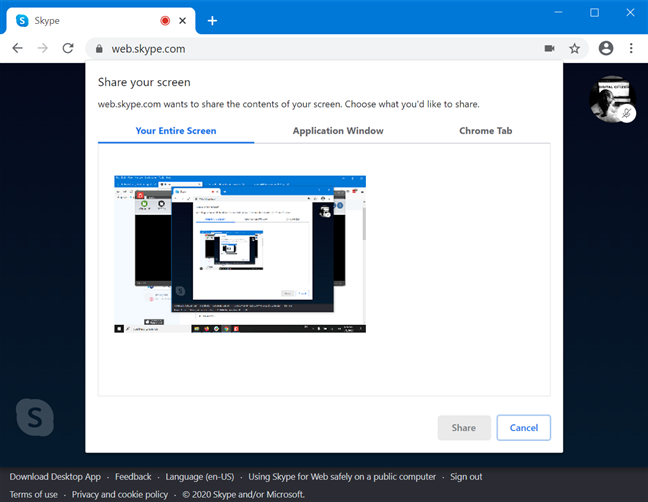Reload the Skype web page

pyautogui.click(x=68, y=48)
